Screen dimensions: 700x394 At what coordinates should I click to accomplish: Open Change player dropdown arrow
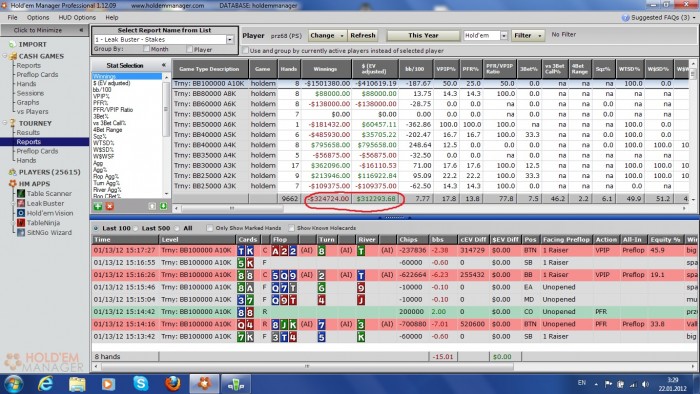point(342,35)
